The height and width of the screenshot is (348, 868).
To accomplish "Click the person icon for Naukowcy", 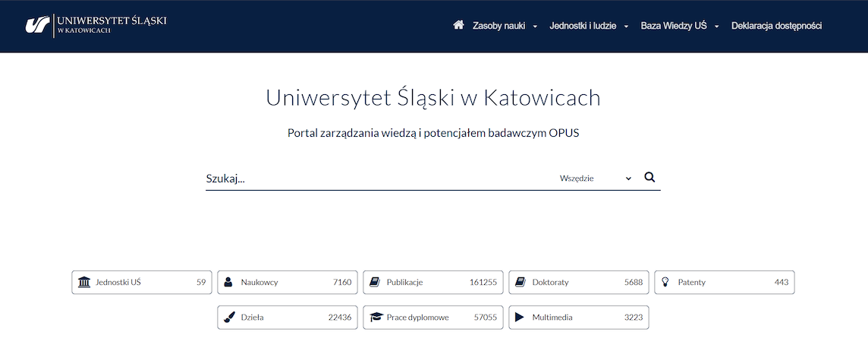I will point(228,282).
